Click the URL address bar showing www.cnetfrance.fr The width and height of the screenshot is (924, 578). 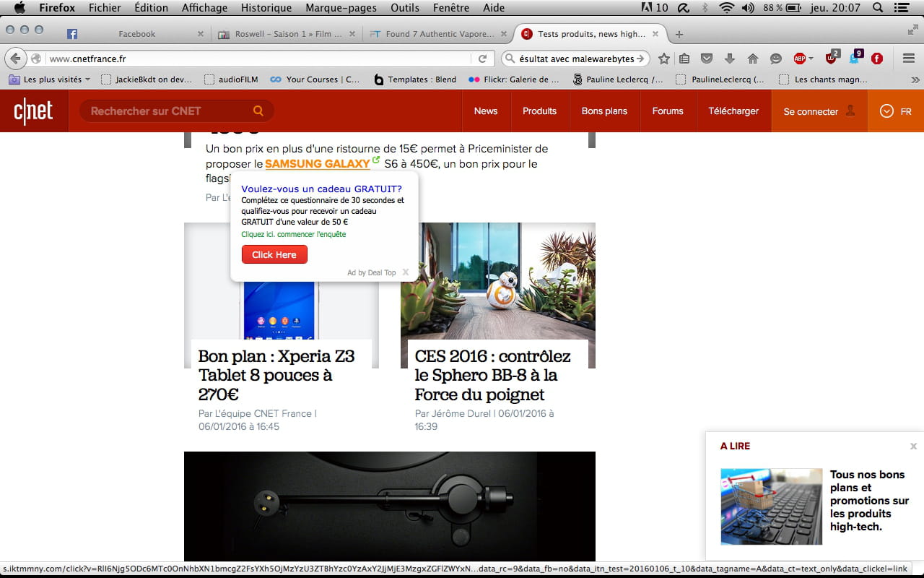coord(260,59)
